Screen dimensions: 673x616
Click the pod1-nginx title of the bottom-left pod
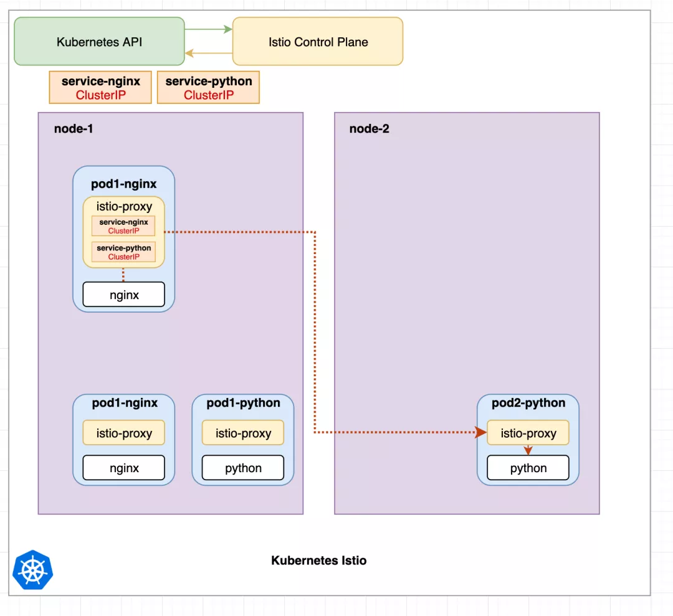pos(125,403)
